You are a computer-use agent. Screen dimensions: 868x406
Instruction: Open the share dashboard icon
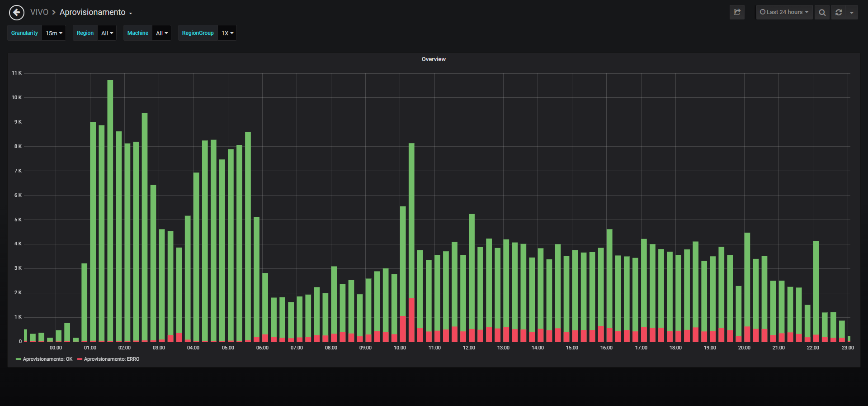pos(737,12)
